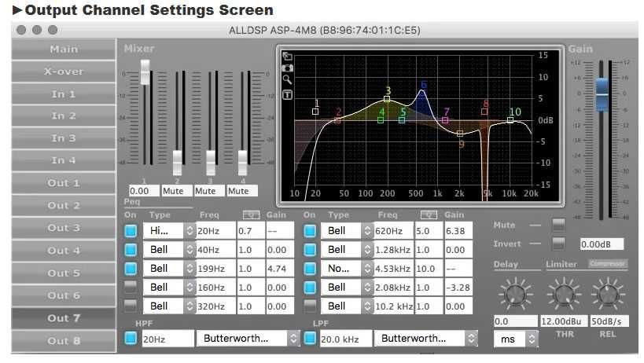Screen dimensions: 644x363
Task: Open the Out 5 channel page
Action: 63,273
